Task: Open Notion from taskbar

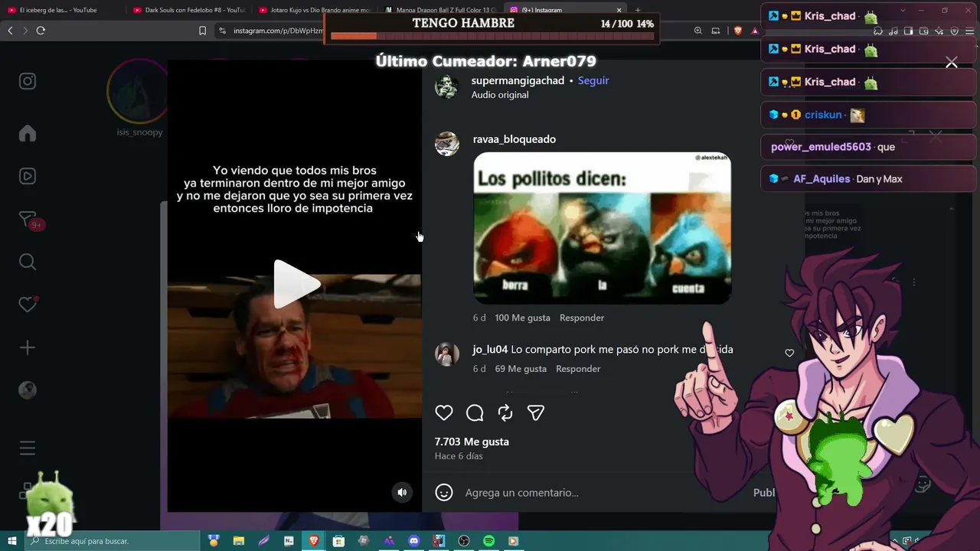Action: coord(289,541)
